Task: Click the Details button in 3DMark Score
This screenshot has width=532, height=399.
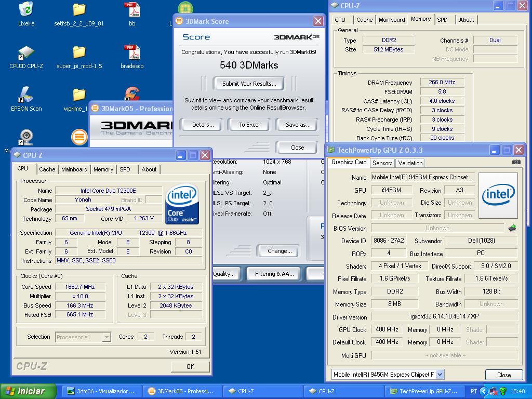Action: 203,125
